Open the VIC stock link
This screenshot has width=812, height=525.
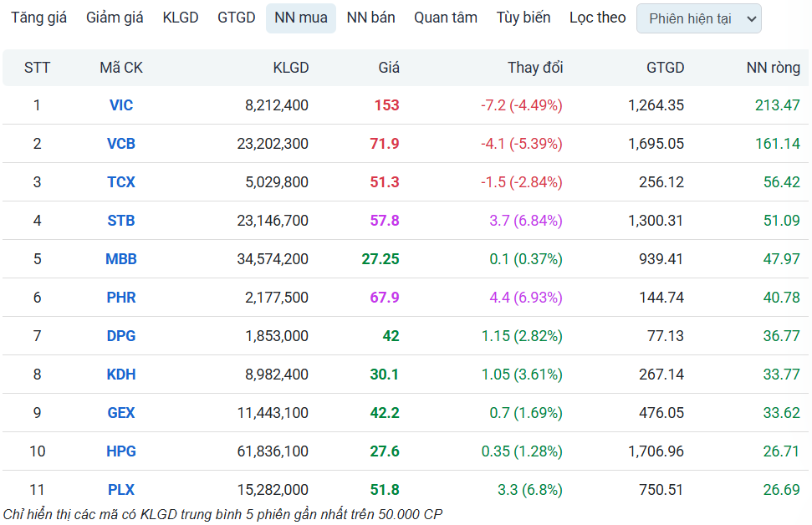pos(121,105)
